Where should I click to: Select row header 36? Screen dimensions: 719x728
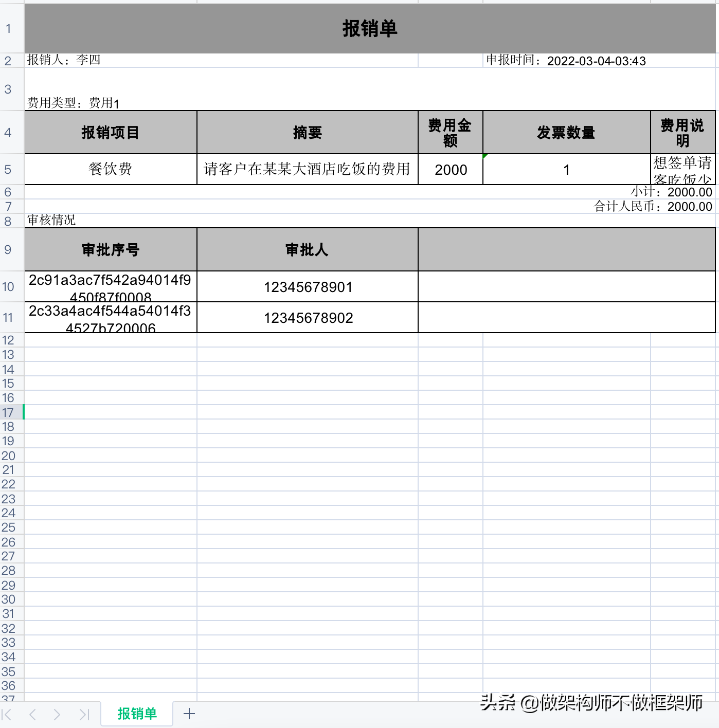pos(12,686)
